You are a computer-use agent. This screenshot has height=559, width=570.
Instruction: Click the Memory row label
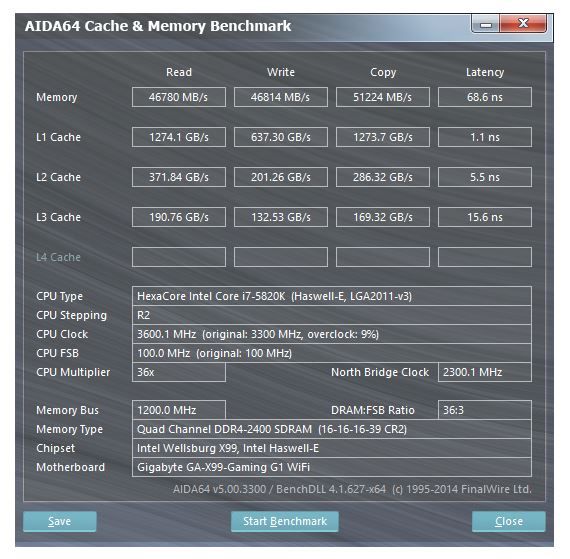tap(56, 97)
